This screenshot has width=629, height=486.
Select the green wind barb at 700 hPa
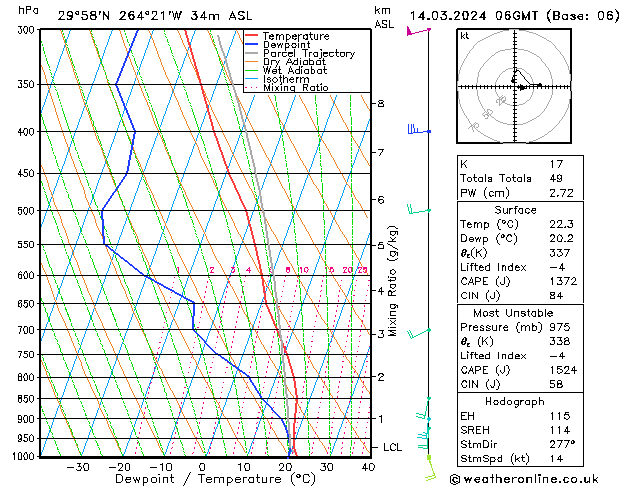coord(419,333)
